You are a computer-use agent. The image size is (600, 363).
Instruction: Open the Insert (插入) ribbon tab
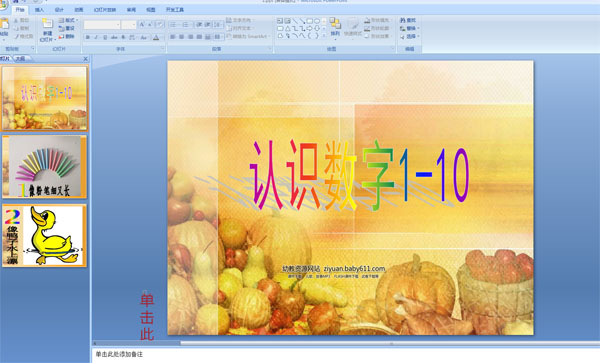tap(39, 10)
